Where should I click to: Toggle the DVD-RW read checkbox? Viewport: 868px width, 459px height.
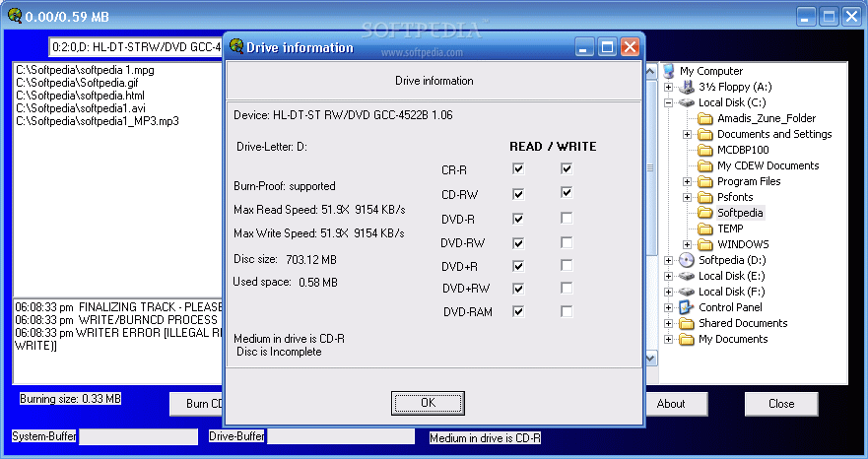(518, 243)
